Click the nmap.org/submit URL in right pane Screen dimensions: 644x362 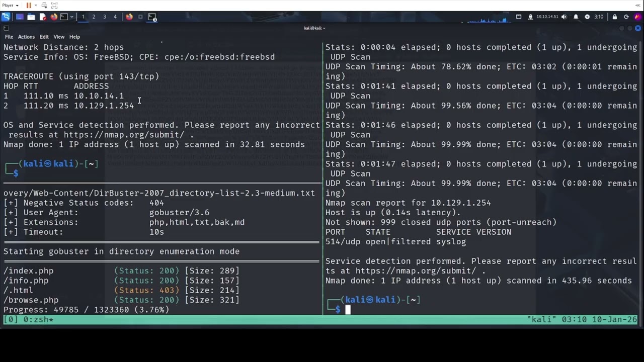click(x=416, y=271)
